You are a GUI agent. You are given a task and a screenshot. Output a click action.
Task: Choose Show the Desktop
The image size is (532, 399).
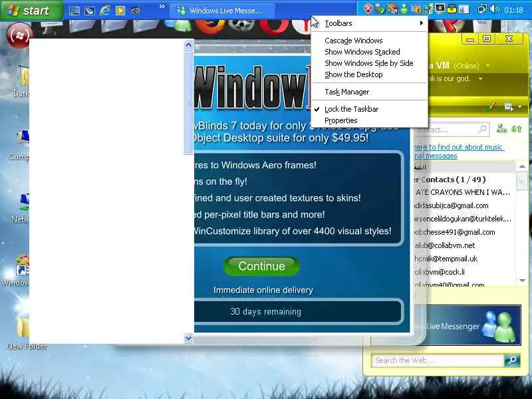pos(369,74)
